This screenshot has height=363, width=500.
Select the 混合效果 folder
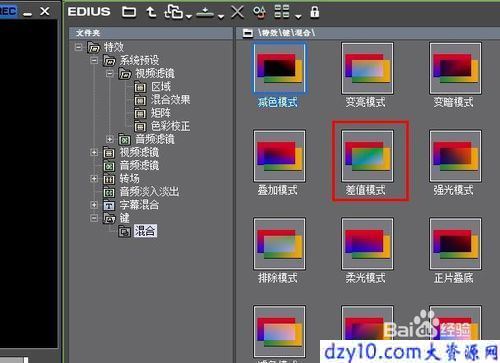pyautogui.click(x=170, y=100)
